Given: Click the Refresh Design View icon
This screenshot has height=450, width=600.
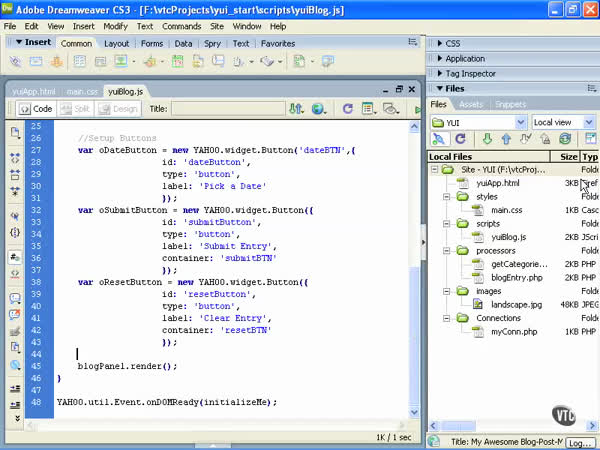Looking at the screenshot, I should 347,108.
